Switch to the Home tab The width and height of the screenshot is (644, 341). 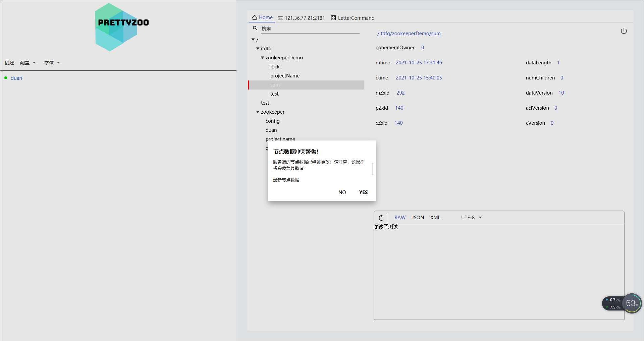262,17
